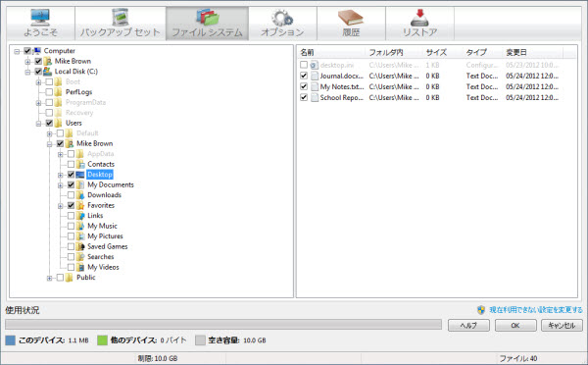Viewport: 588px width, 365px height.
Task: Click the PerfLogs folder icon
Action: 58,92
